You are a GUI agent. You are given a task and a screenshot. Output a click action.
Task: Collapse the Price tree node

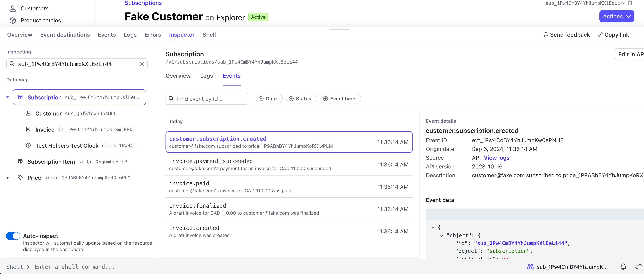click(8, 178)
